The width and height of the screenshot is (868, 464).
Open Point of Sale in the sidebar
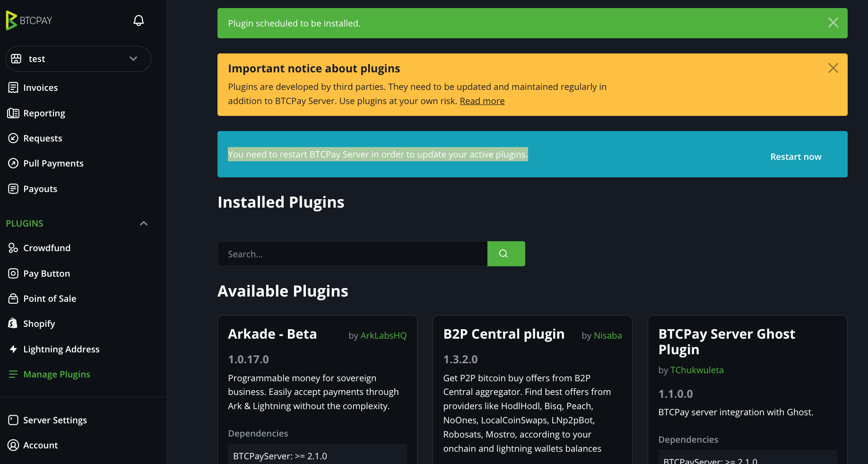49,298
